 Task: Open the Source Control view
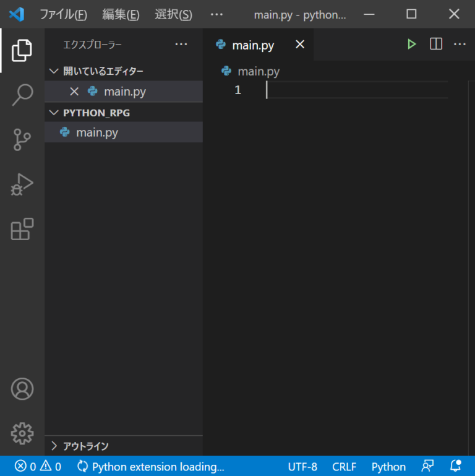point(22,140)
